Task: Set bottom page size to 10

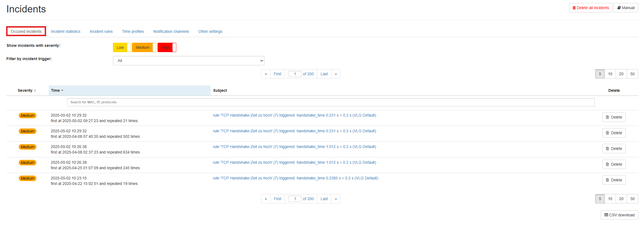Action: [x=610, y=199]
